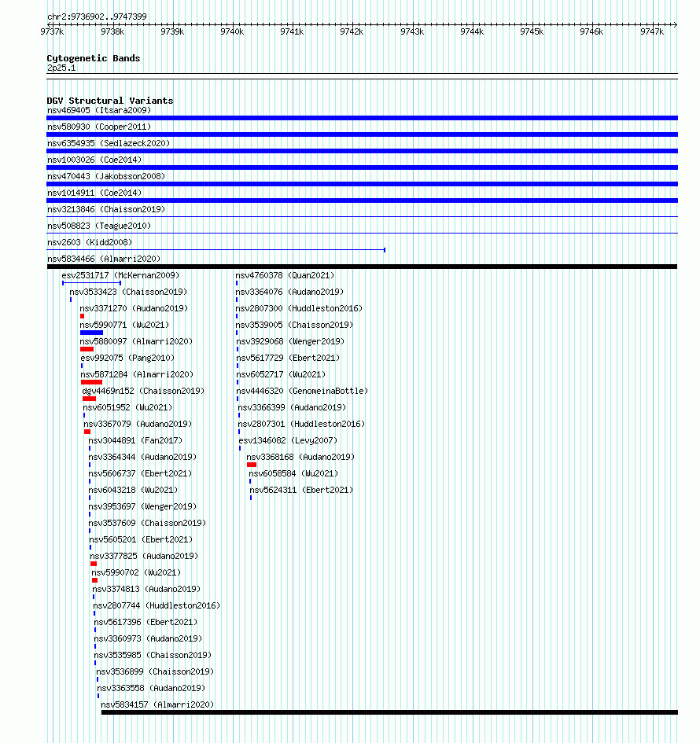The width and height of the screenshot is (700, 743).
Task: Click the nsv6051952 (Wu2021) label
Action: point(127,408)
